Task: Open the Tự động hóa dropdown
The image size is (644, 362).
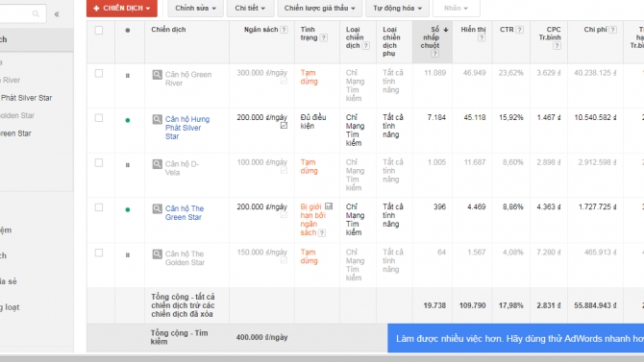Action: [398, 9]
